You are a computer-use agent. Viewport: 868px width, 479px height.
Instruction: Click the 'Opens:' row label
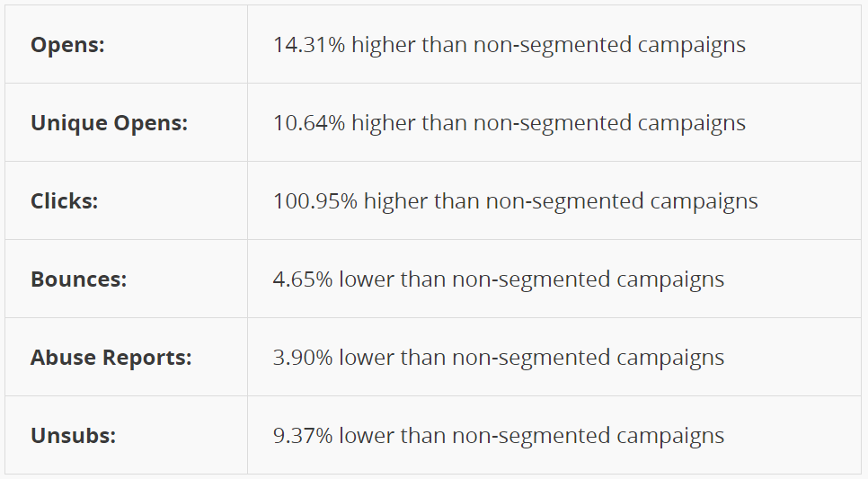click(67, 45)
